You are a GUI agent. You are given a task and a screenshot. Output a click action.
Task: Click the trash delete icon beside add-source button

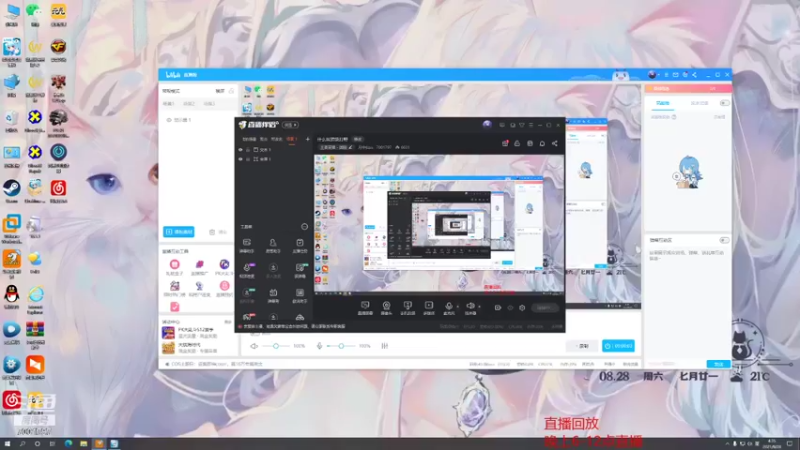coord(212,232)
